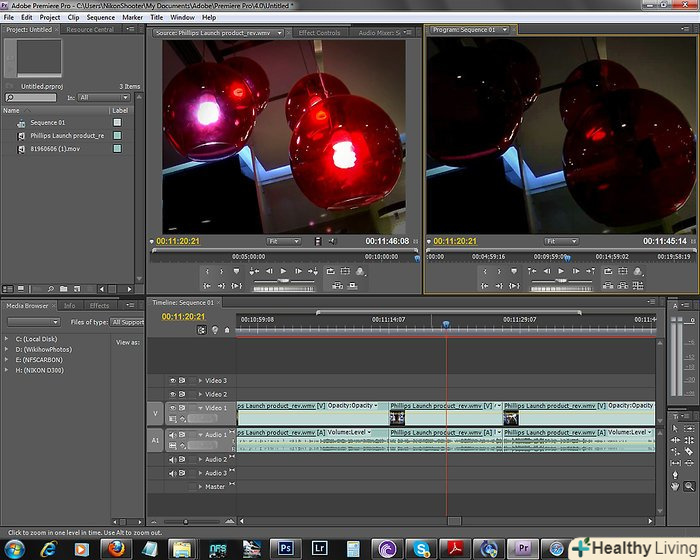
Task: Select the Zoom tool magnifier
Action: pyautogui.click(x=689, y=486)
